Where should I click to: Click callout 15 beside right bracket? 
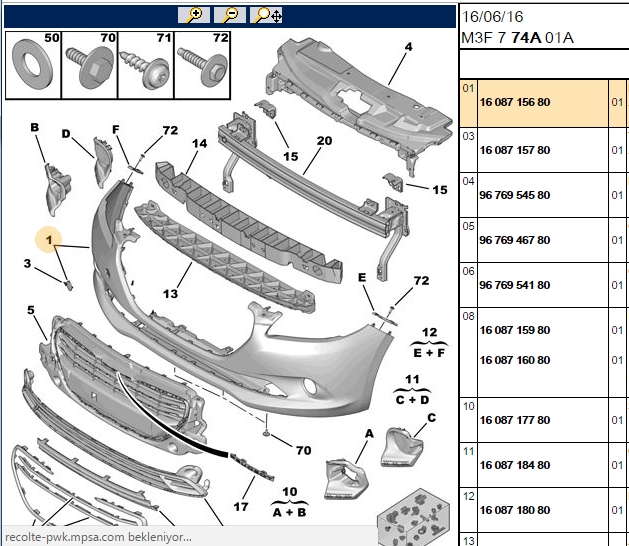(x=440, y=190)
